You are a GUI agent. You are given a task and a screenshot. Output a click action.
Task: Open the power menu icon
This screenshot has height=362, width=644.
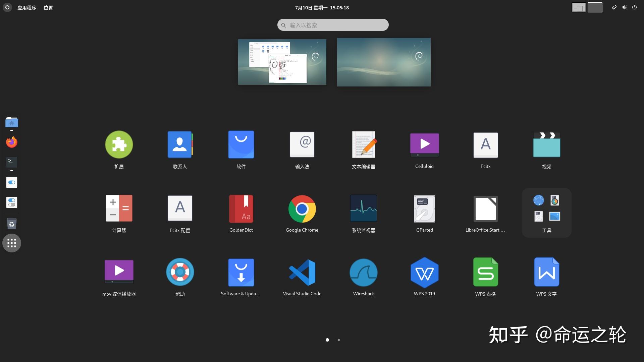pyautogui.click(x=634, y=7)
